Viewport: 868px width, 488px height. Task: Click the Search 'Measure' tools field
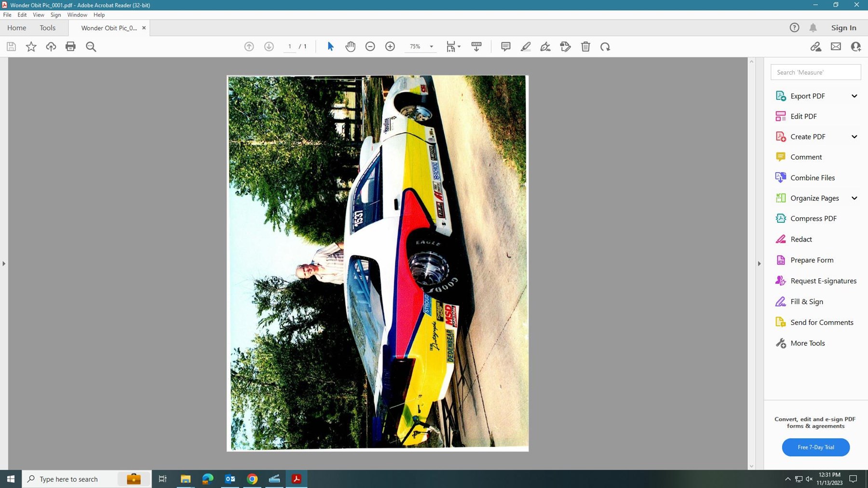click(x=815, y=72)
